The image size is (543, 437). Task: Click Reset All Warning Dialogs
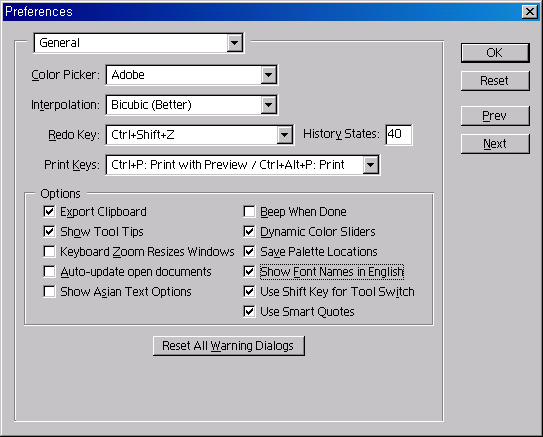[x=229, y=346]
